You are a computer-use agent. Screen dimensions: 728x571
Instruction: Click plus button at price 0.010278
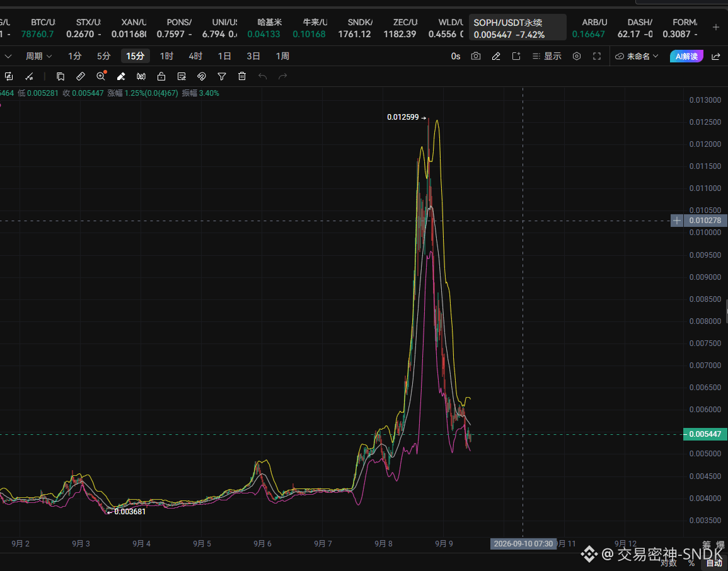click(x=676, y=221)
